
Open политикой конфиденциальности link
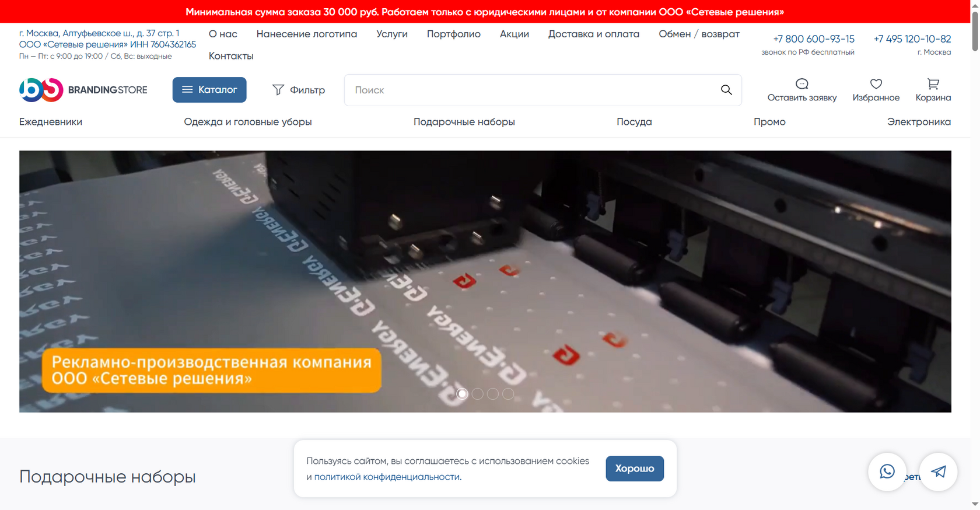pyautogui.click(x=387, y=477)
